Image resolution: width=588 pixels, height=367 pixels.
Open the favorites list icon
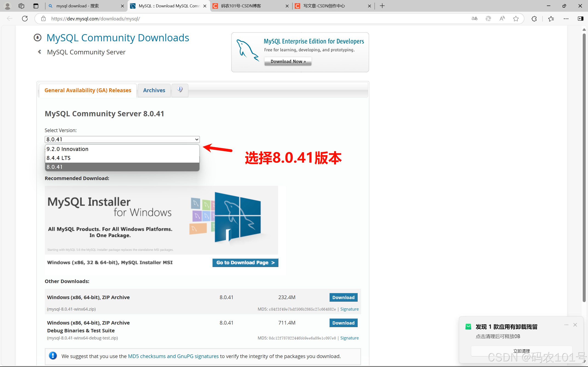551,19
